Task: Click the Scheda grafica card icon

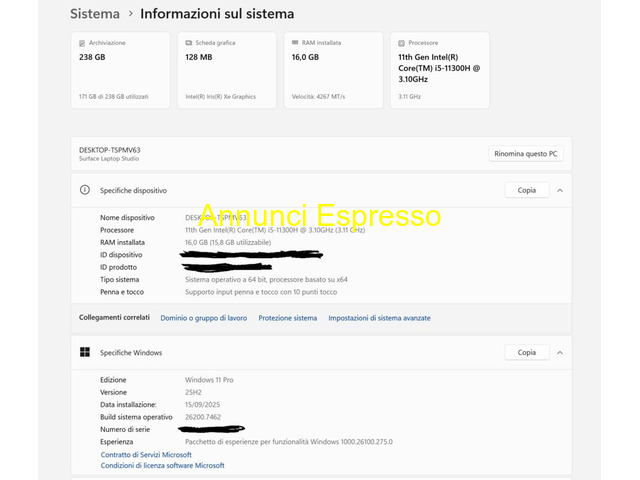Action: click(187, 44)
